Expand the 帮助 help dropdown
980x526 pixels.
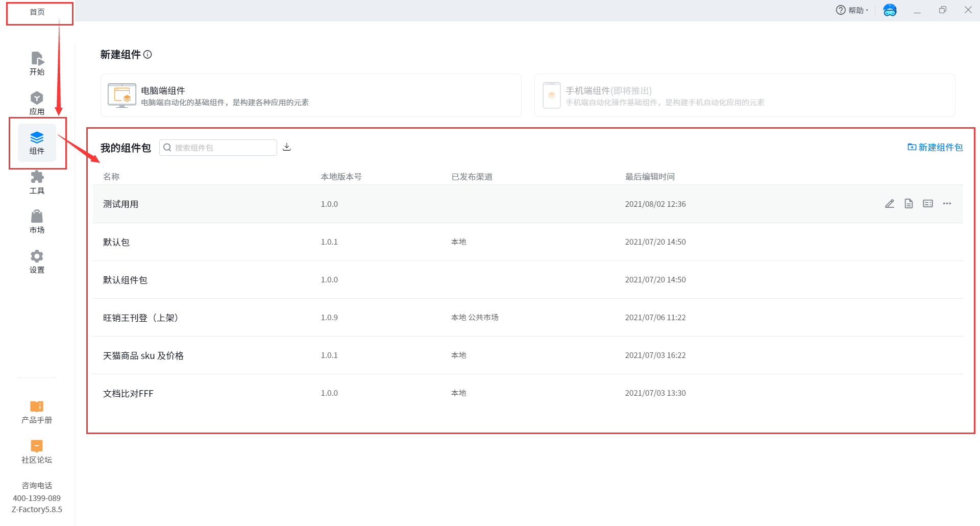point(852,10)
